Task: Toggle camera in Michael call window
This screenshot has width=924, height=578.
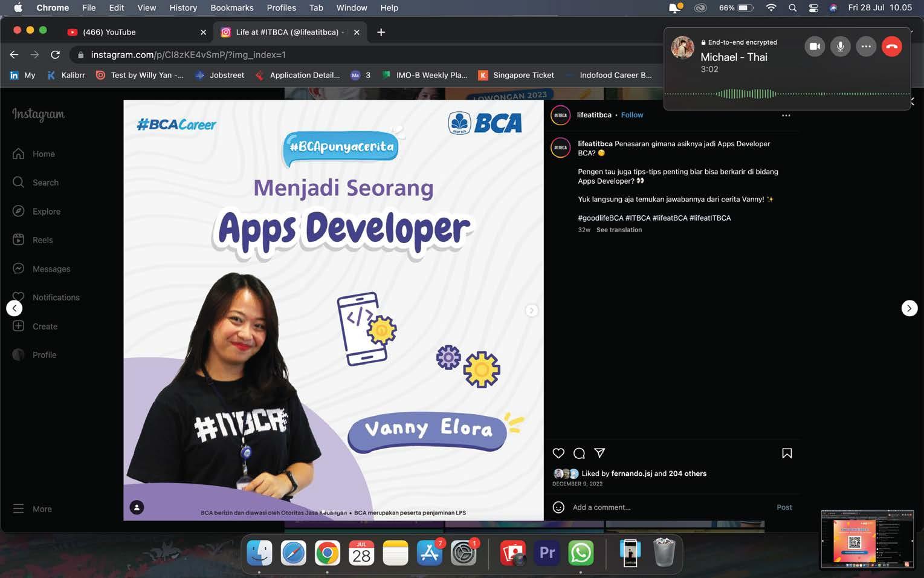Action: (815, 46)
